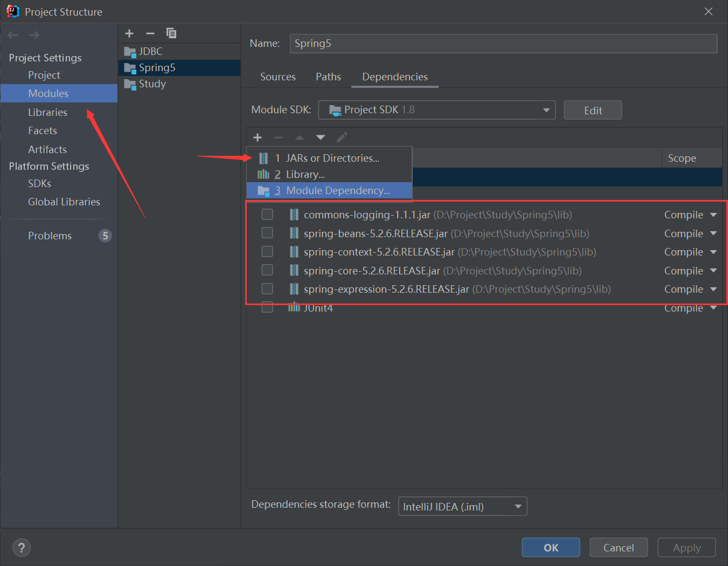Click the Edit SDK button

[x=593, y=110]
